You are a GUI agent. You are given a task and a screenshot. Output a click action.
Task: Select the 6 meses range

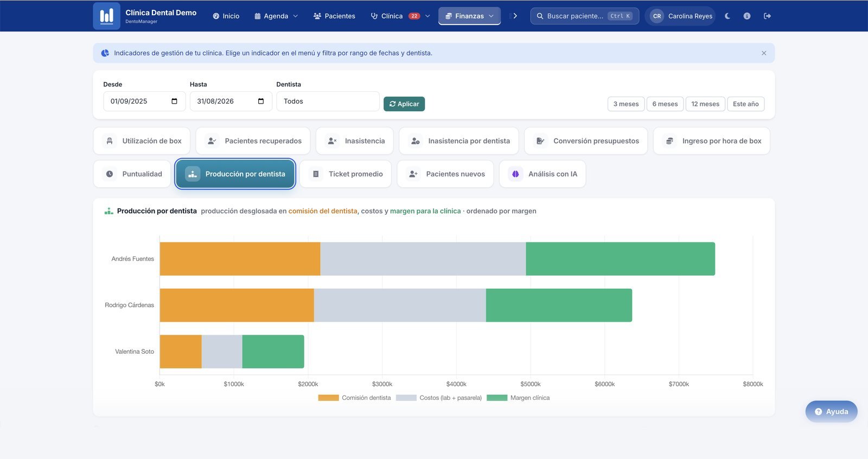pyautogui.click(x=665, y=104)
